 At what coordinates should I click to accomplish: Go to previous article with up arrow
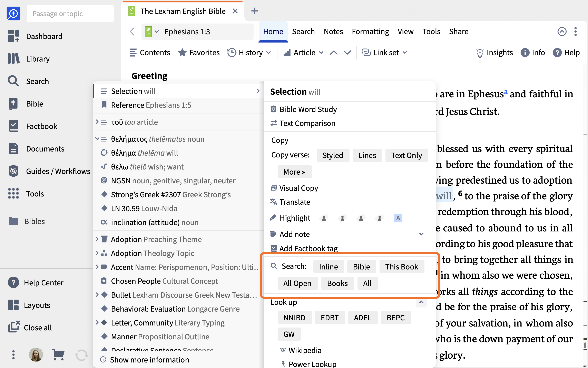pos(334,52)
